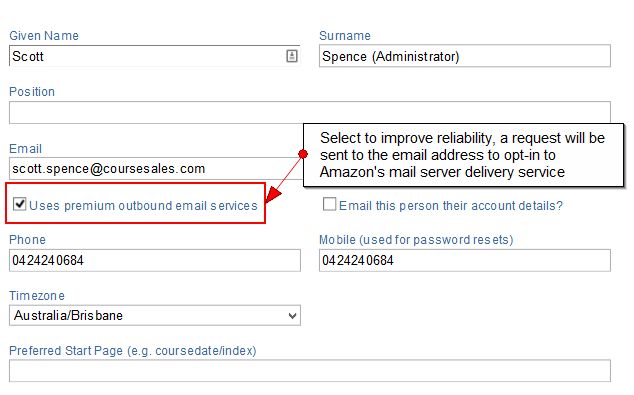Viewport: 634px width, 395px height.
Task: Click the Email this person their account details label
Action: 451,206
